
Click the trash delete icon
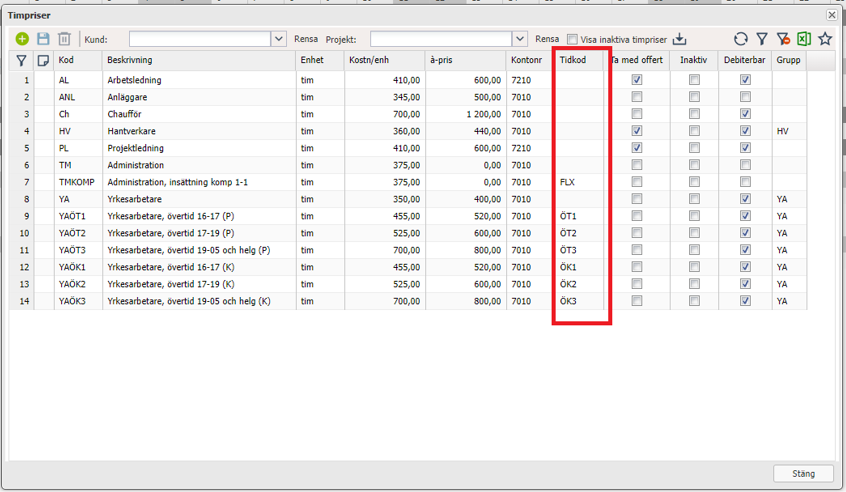pos(64,39)
